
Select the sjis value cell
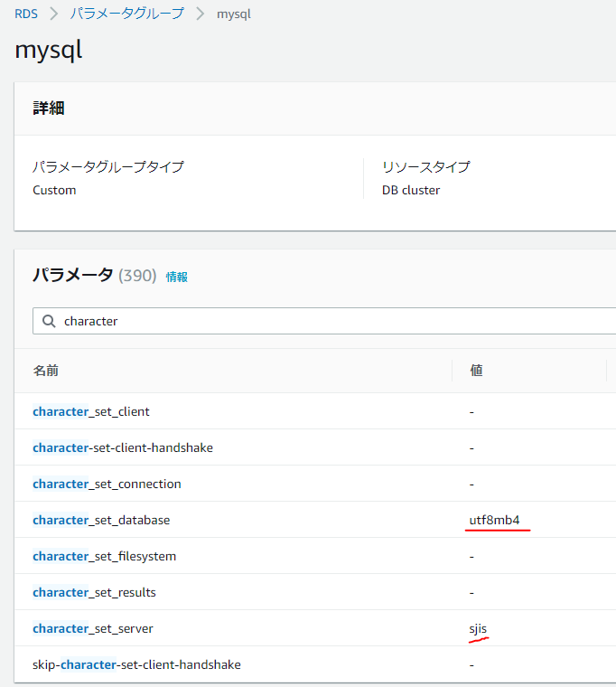click(x=478, y=629)
